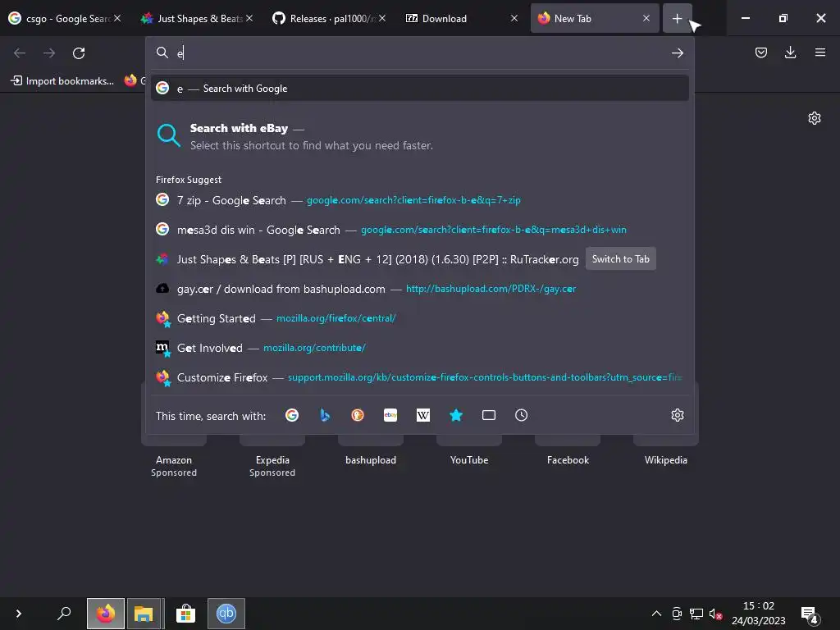Open Microsoft Store from taskbar

(x=185, y=614)
